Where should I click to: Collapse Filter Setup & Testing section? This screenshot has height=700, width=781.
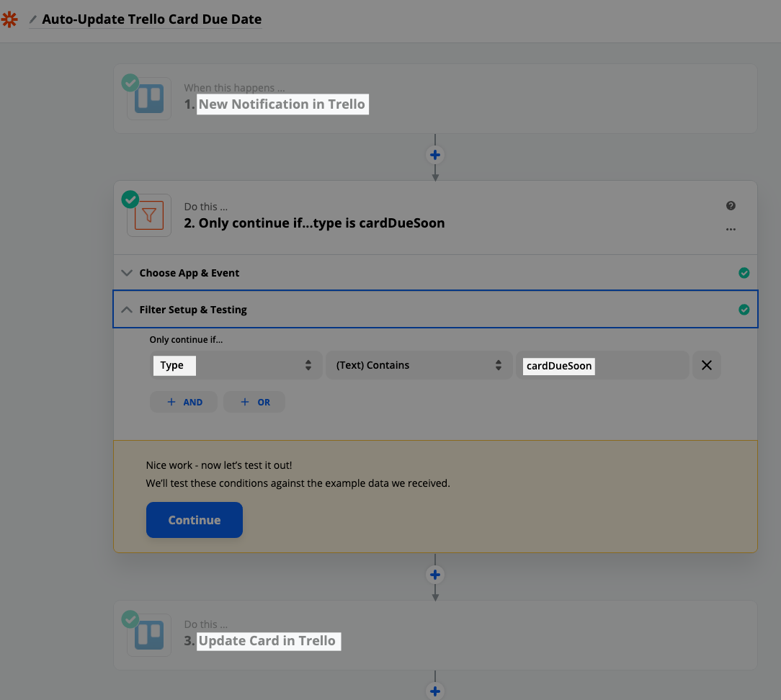click(x=435, y=309)
